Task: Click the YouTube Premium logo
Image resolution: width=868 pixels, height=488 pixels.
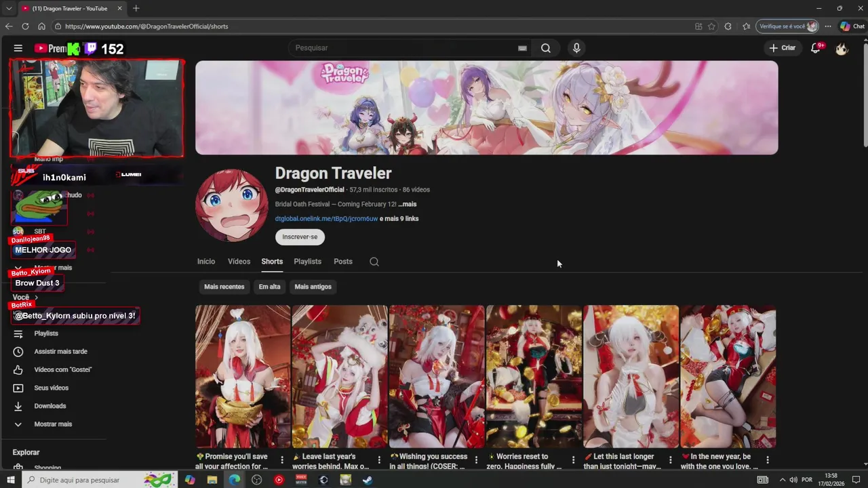Action: (x=50, y=48)
